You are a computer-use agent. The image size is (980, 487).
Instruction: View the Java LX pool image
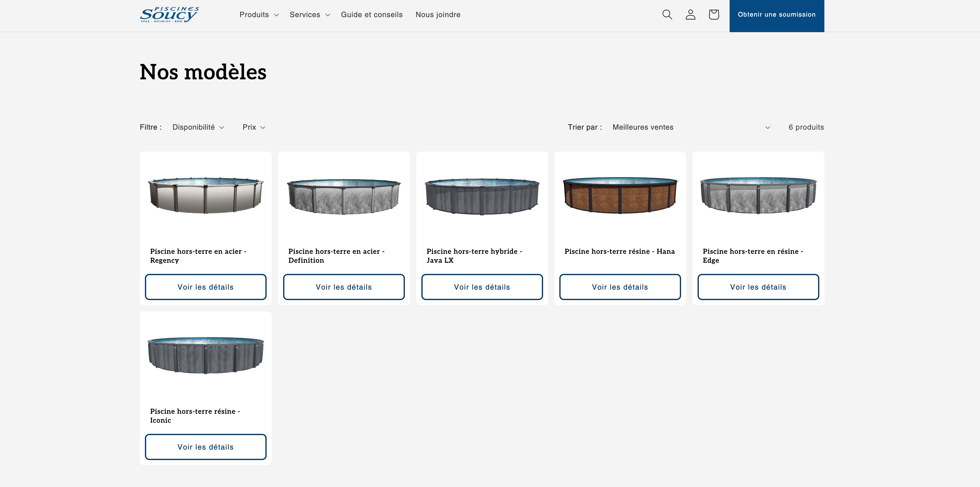click(x=482, y=197)
